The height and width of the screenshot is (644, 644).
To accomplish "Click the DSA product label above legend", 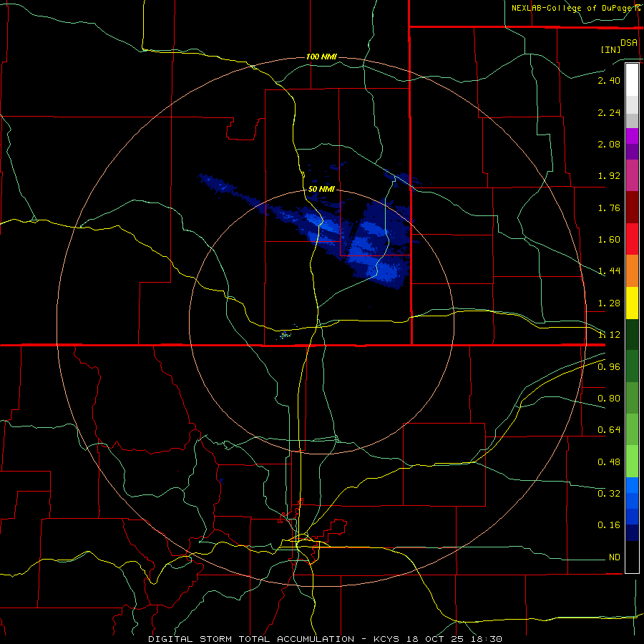I will coord(629,42).
